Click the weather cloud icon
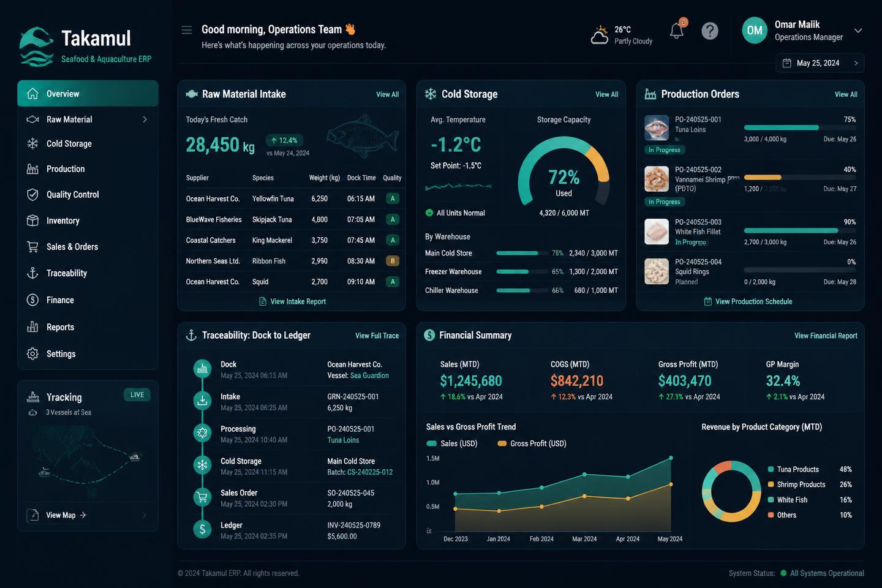The width and height of the screenshot is (882, 588). pyautogui.click(x=600, y=35)
